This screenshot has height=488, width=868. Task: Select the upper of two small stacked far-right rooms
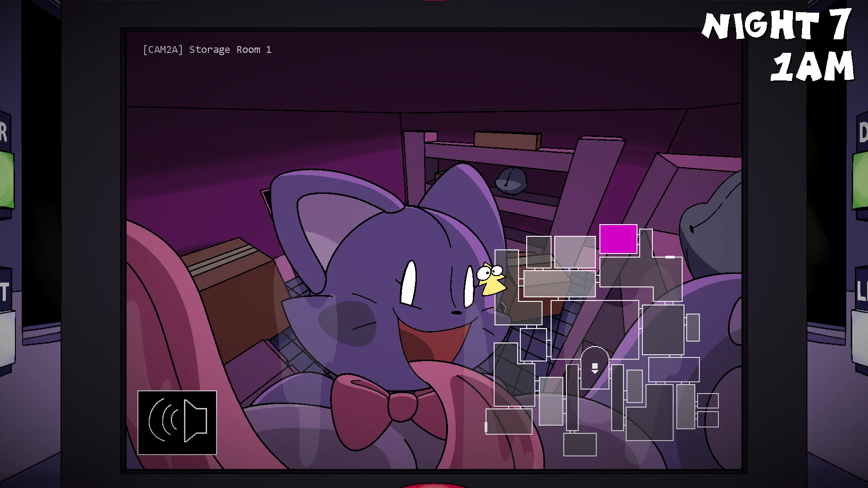pos(708,400)
